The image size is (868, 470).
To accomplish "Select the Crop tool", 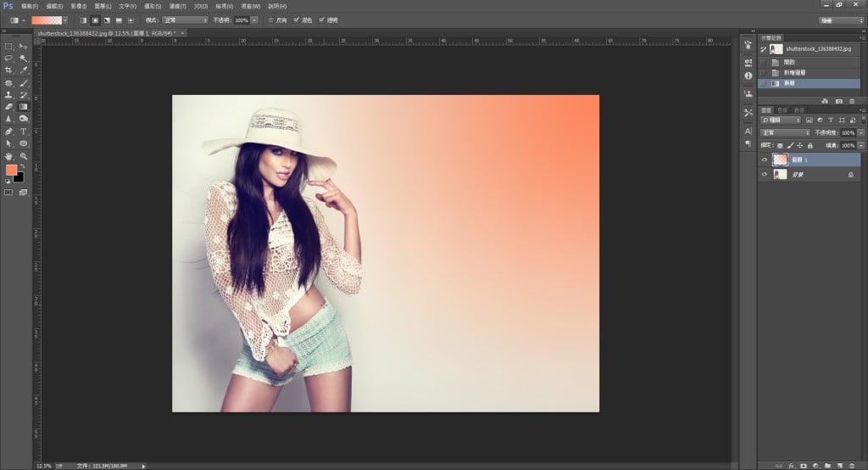I will tap(8, 70).
